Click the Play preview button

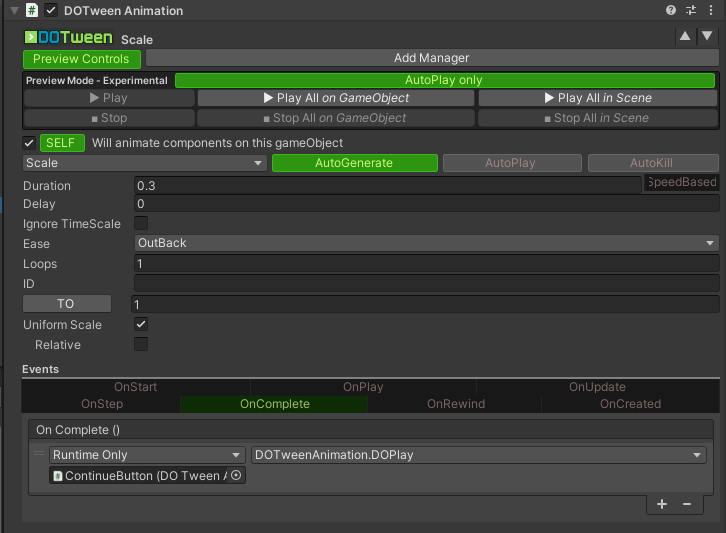click(109, 98)
